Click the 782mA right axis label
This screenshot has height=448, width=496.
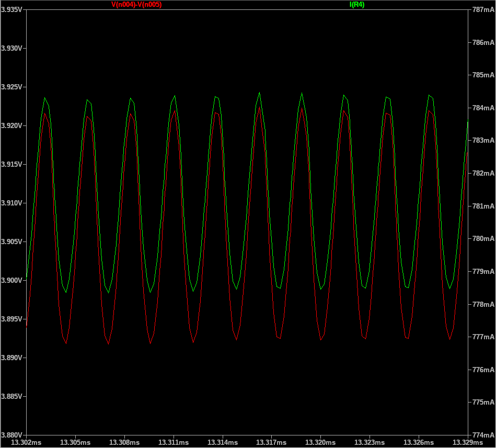[x=483, y=174]
